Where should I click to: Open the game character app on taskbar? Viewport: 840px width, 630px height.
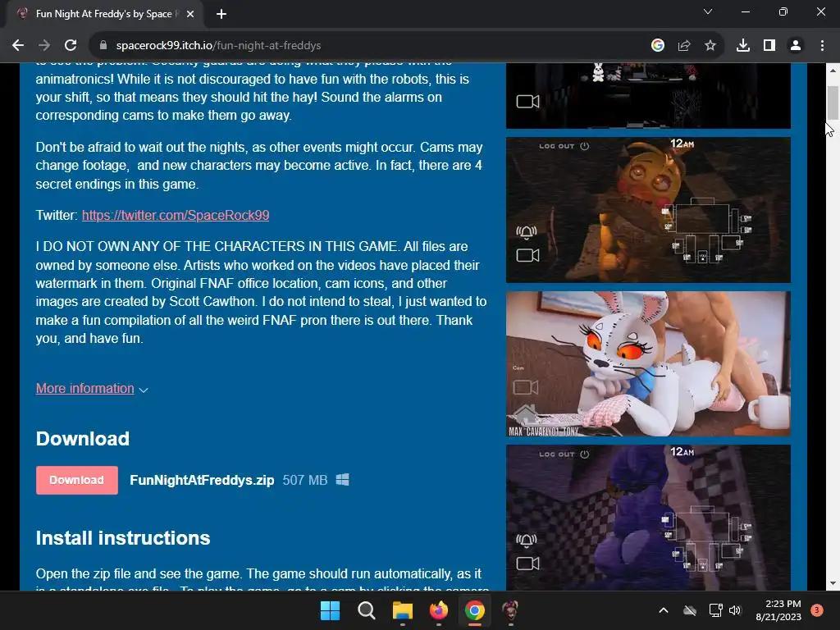click(x=510, y=610)
